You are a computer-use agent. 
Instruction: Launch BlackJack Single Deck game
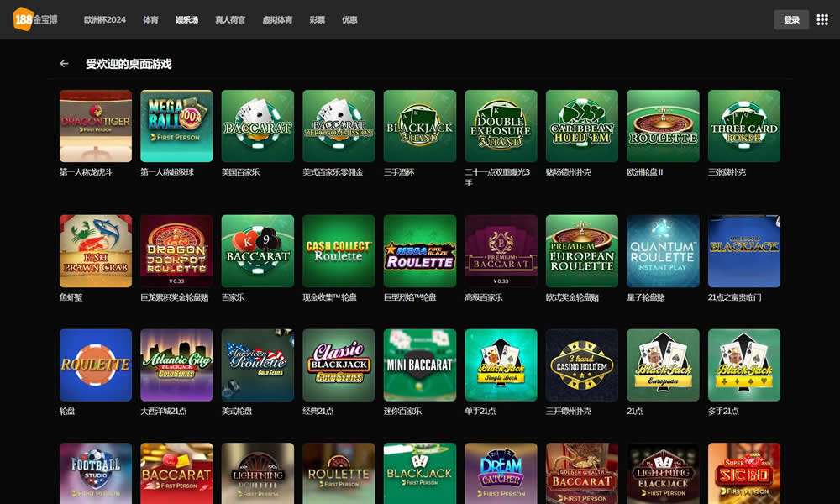pos(501,365)
